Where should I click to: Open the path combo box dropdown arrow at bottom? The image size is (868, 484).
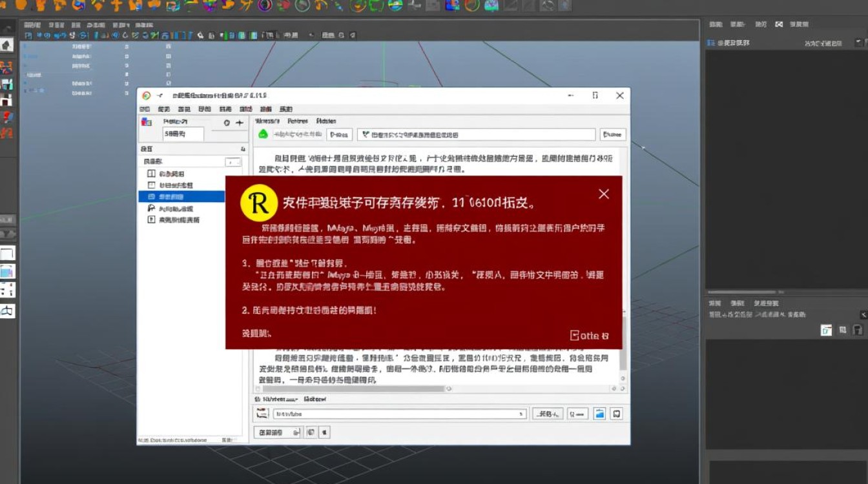pyautogui.click(x=522, y=414)
